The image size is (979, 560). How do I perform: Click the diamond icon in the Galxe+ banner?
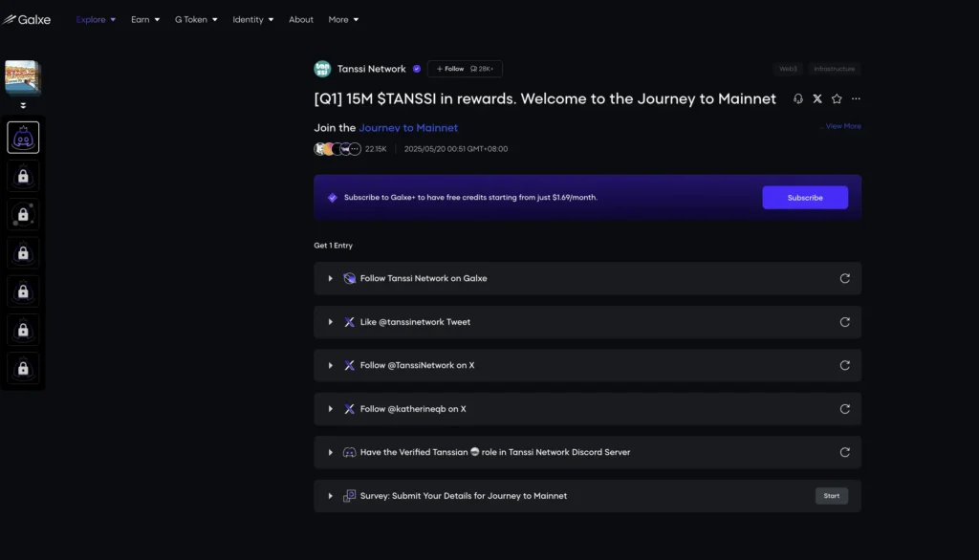coord(332,197)
